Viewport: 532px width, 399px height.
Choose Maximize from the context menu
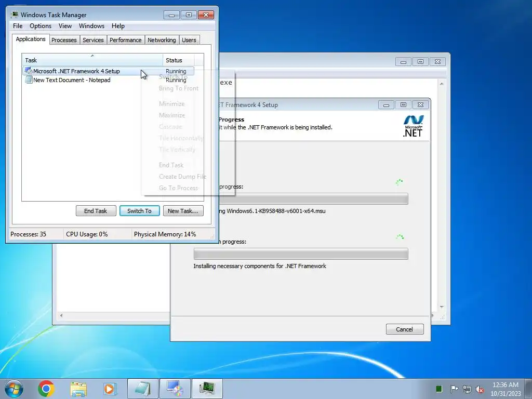(172, 115)
